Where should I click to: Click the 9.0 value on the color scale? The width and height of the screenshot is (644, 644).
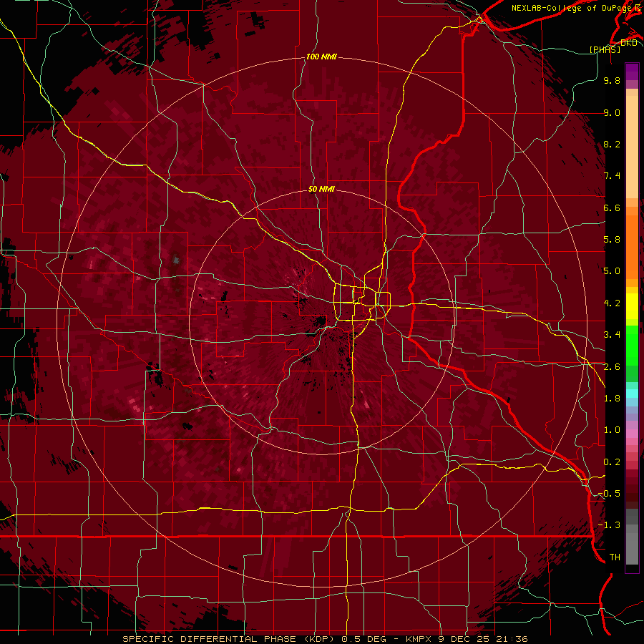point(612,112)
